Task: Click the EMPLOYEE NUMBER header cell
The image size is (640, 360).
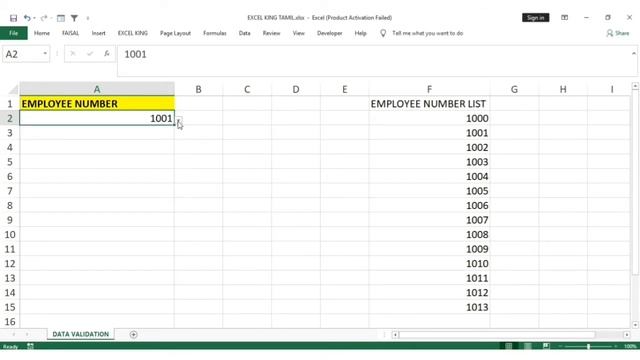Action: pyautogui.click(x=97, y=104)
